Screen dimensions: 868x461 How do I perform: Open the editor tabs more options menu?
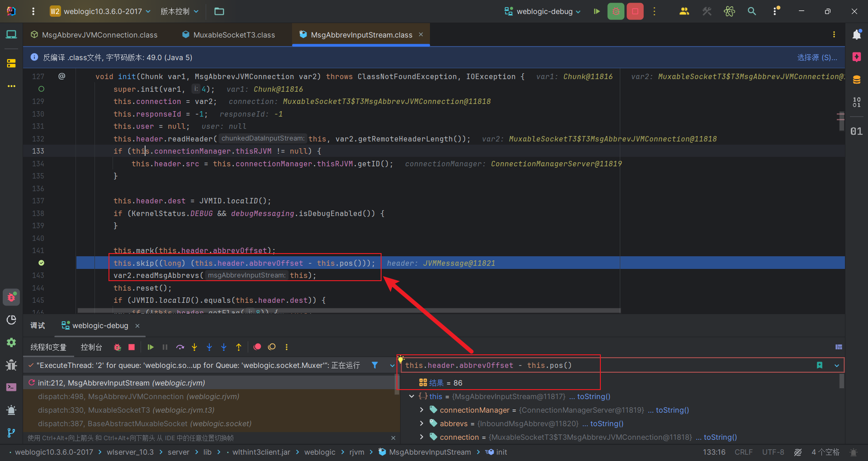pos(834,35)
